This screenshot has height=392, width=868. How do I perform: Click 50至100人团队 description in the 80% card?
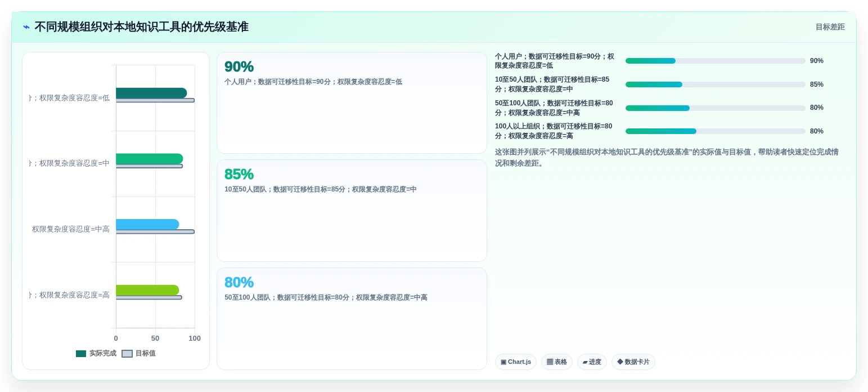click(x=326, y=297)
